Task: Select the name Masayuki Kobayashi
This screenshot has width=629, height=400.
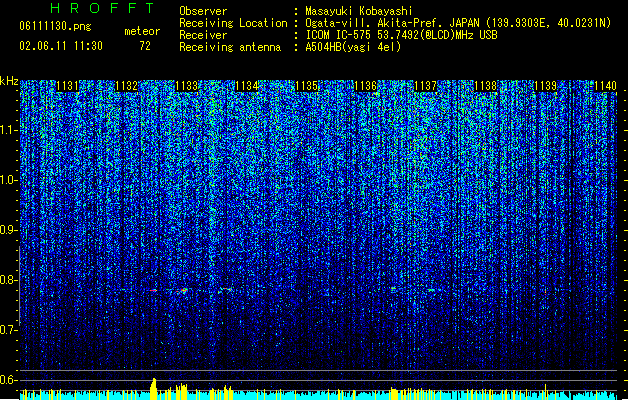Action: 359,11
